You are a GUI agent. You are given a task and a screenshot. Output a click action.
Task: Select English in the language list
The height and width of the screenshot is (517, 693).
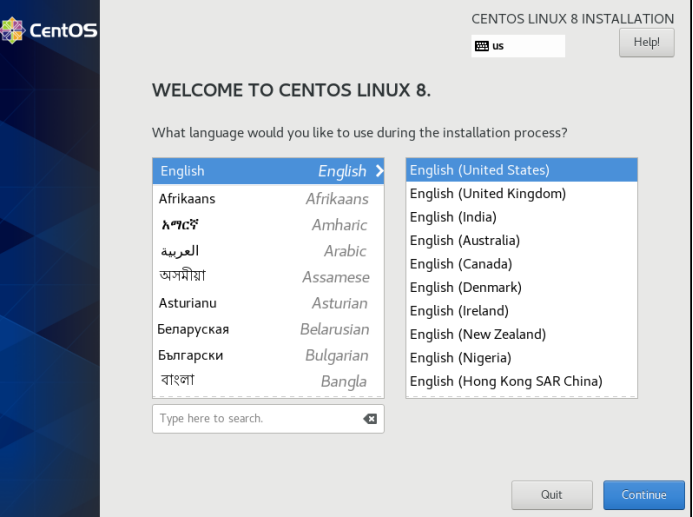click(268, 171)
